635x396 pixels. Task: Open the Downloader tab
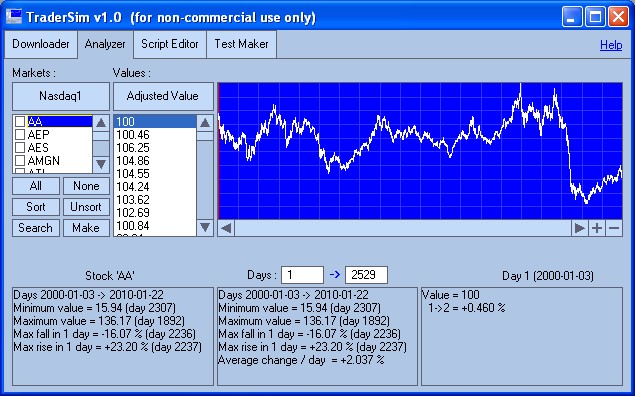pos(40,44)
